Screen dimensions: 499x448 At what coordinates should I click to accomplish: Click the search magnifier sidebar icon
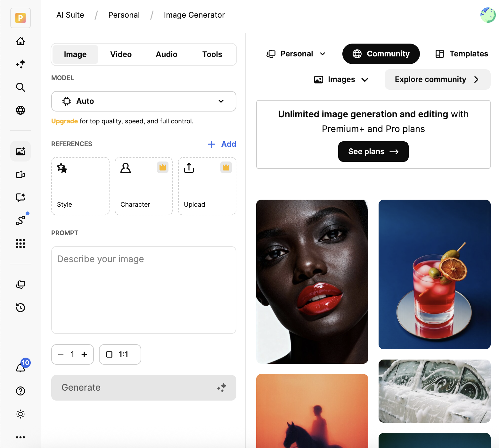[x=20, y=87]
